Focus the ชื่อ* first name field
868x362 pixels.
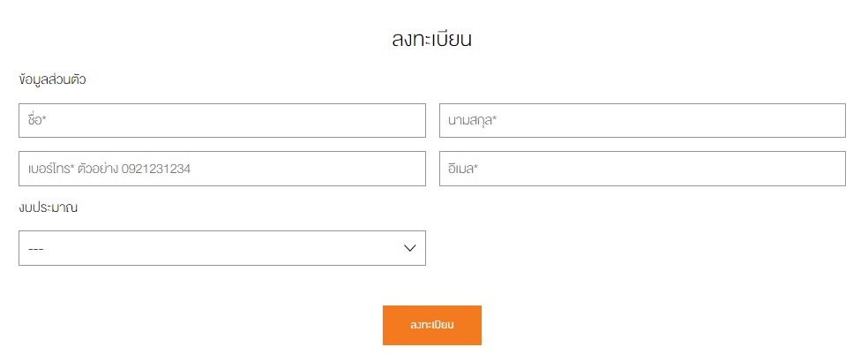(221, 121)
